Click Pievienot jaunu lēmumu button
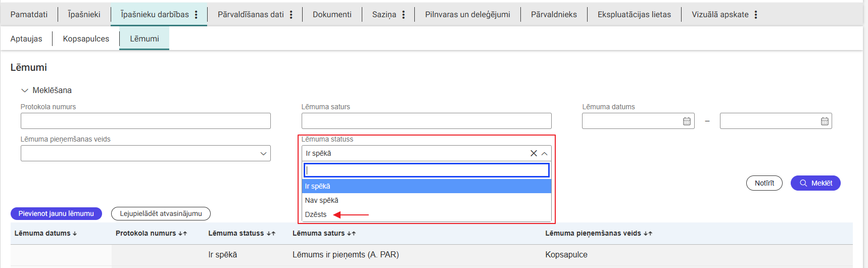 click(x=56, y=214)
